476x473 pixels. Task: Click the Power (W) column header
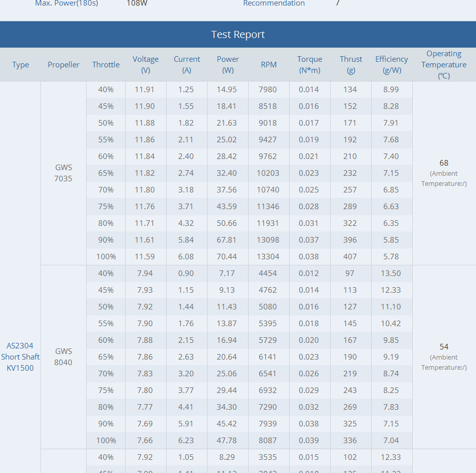(x=228, y=65)
